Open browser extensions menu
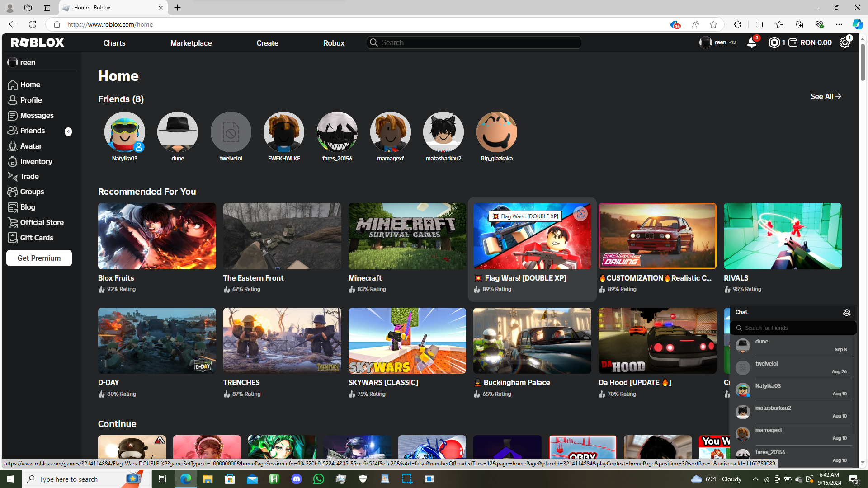This screenshot has width=868, height=488. point(737,24)
